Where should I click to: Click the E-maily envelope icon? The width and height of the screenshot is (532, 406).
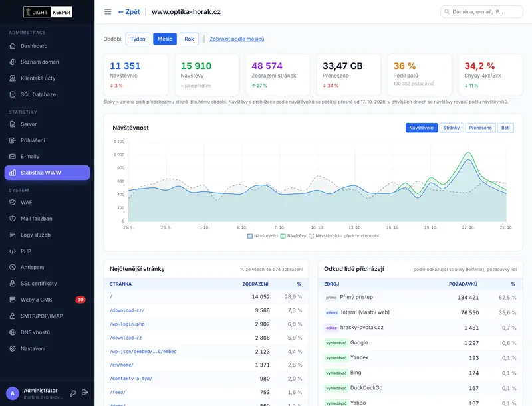(13, 157)
